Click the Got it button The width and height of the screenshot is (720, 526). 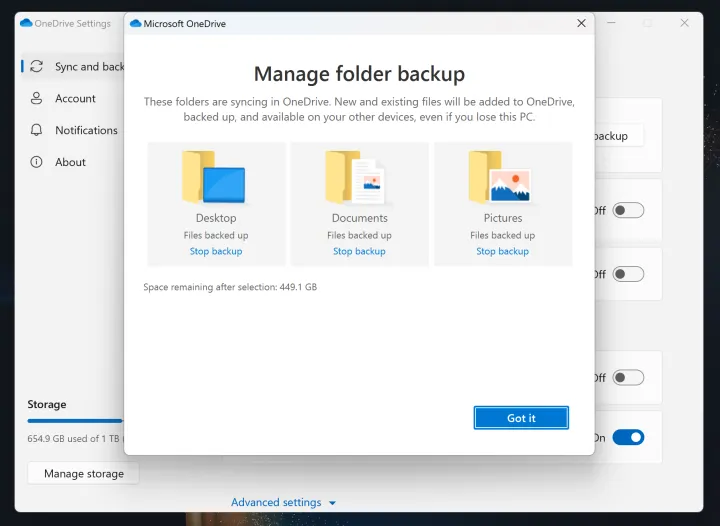(x=521, y=418)
